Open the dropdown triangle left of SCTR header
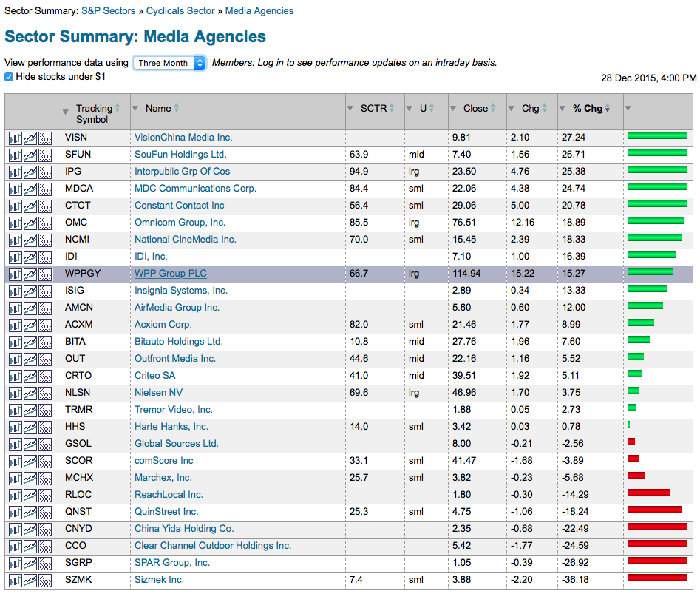The width and height of the screenshot is (700, 594). pyautogui.click(x=350, y=109)
